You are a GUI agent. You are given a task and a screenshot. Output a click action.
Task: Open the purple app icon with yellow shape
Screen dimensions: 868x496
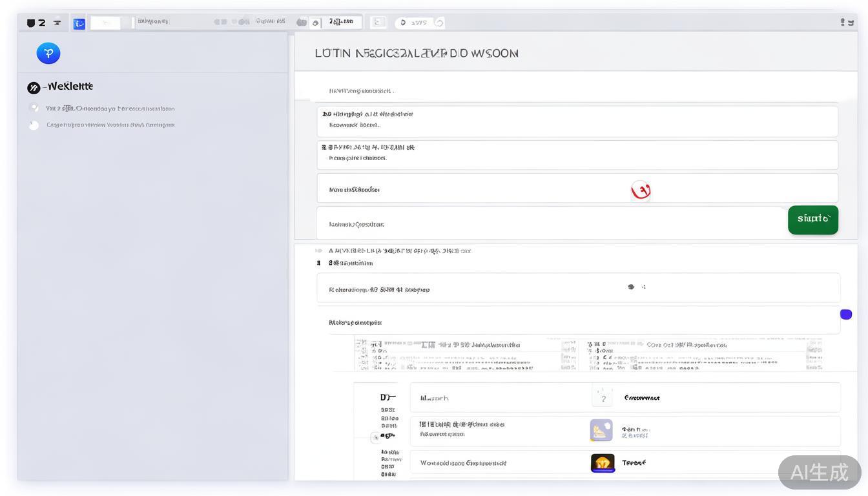601,430
